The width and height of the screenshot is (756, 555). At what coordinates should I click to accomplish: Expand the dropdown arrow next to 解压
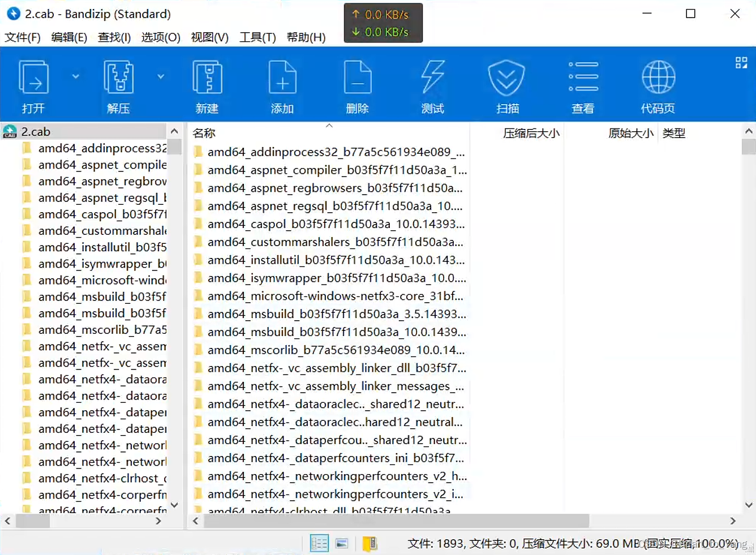coord(161,76)
